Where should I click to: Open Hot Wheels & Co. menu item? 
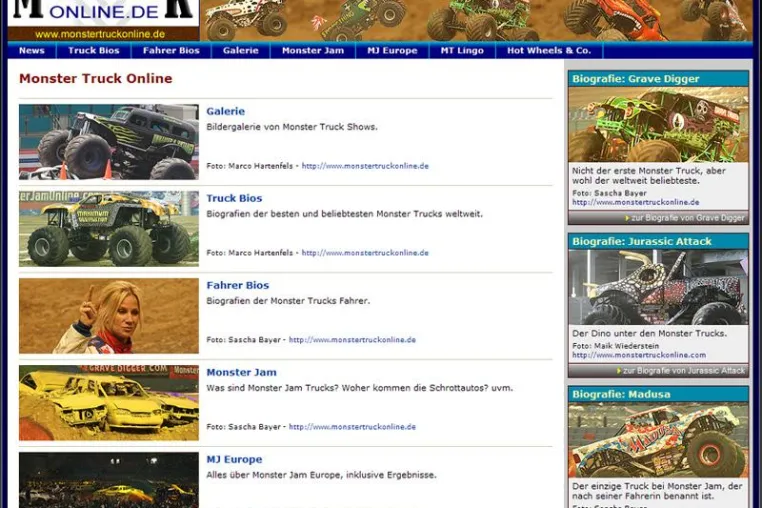click(549, 51)
